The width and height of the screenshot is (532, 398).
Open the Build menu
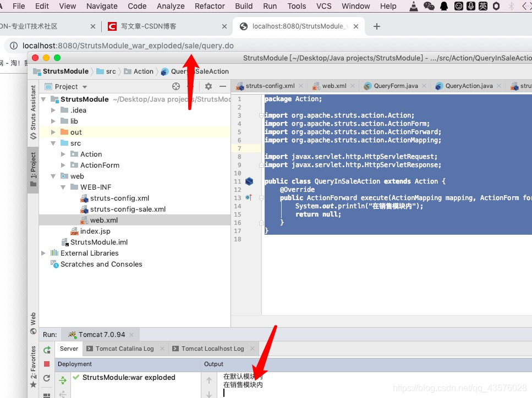pyautogui.click(x=244, y=6)
